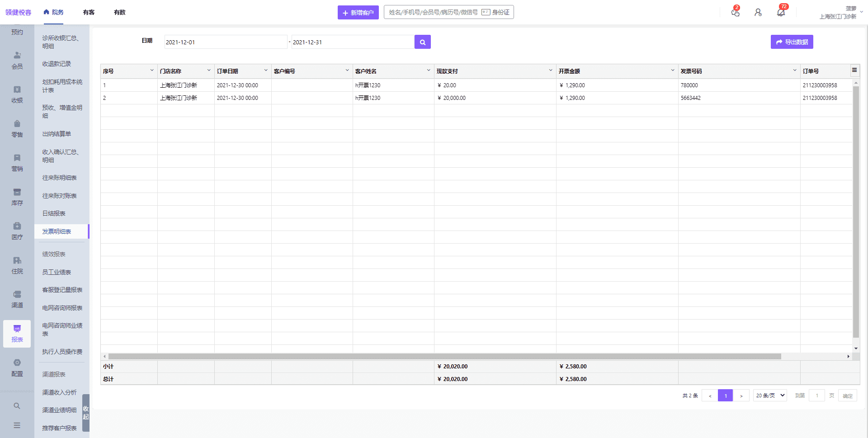Expand the 门店名称 column filter dropdown
This screenshot has width=868, height=438.
209,71
